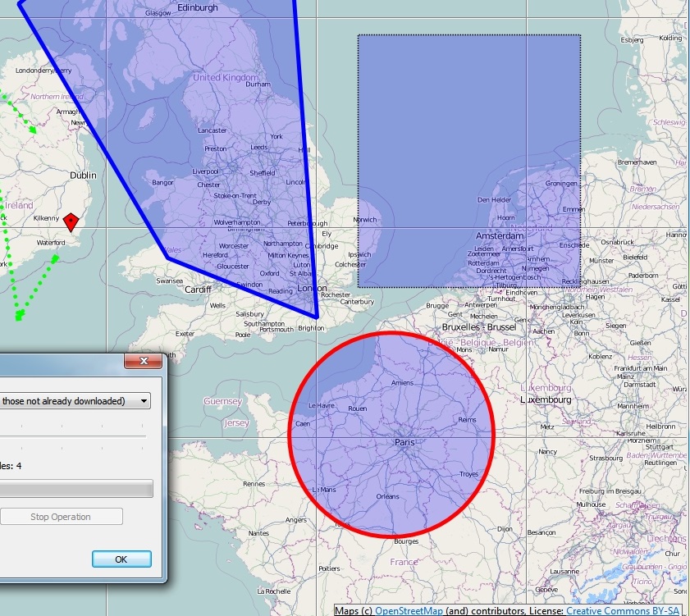Click the Waterford label in Ireland
This screenshot has width=690, height=616.
[51, 243]
